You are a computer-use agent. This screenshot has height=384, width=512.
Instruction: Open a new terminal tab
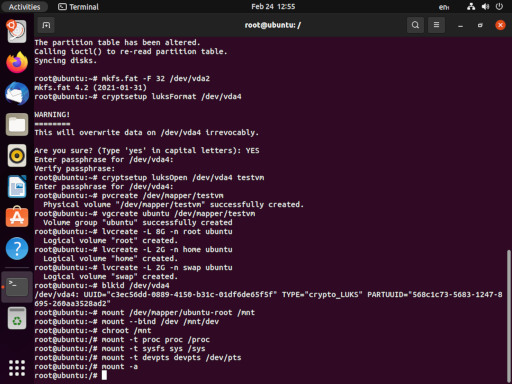point(46,25)
